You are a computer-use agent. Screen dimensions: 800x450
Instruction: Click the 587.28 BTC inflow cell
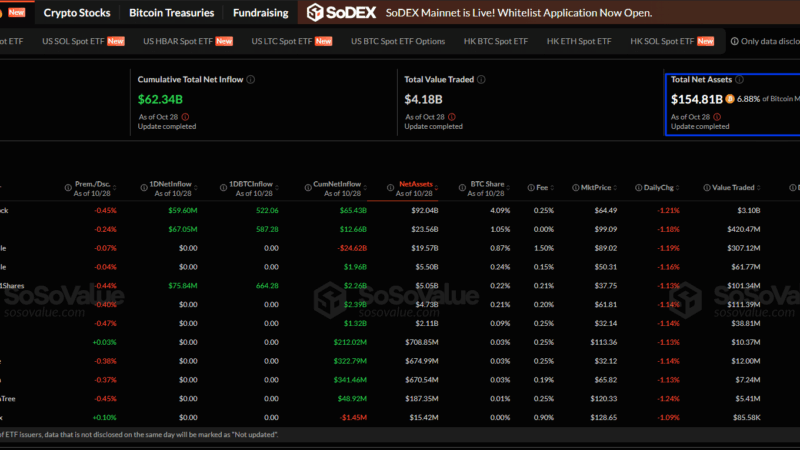(x=267, y=229)
